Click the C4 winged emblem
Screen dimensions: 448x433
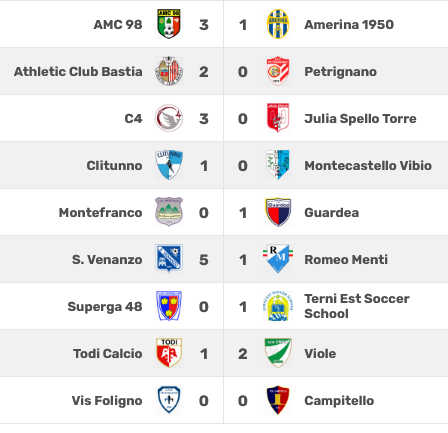(x=169, y=118)
